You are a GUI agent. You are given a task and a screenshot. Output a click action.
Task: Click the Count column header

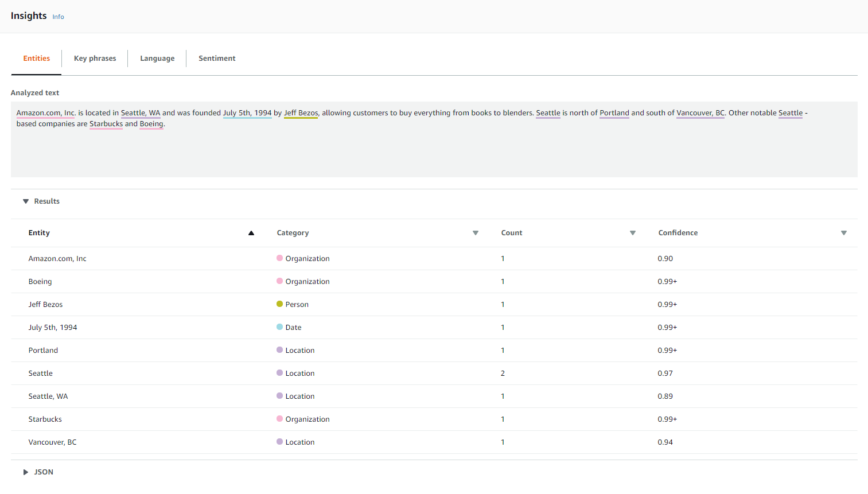tap(512, 233)
